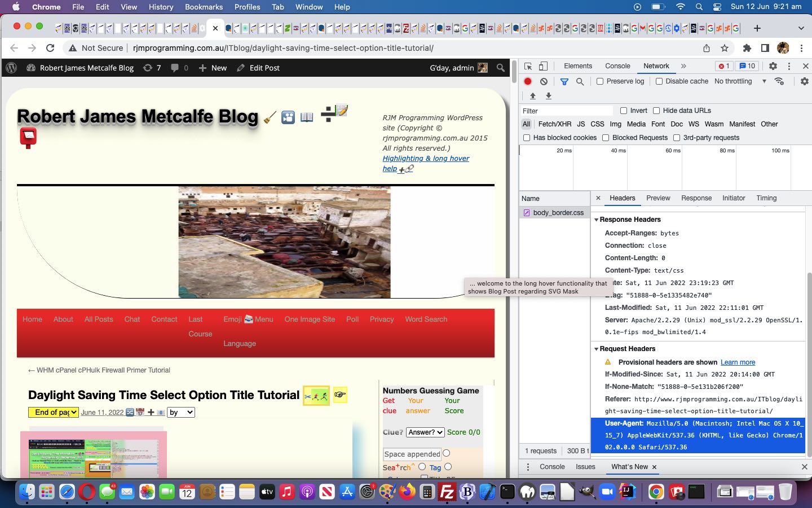
Task: Filter requests by Fetch/XHR
Action: click(554, 124)
